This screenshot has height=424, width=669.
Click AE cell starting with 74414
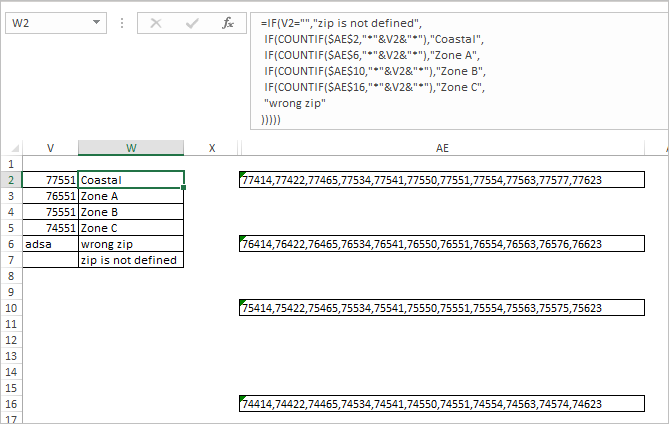click(442, 404)
